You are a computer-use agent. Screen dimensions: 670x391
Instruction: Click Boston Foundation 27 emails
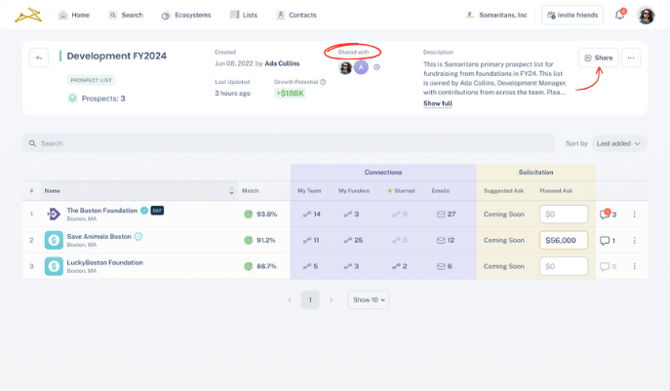(446, 214)
